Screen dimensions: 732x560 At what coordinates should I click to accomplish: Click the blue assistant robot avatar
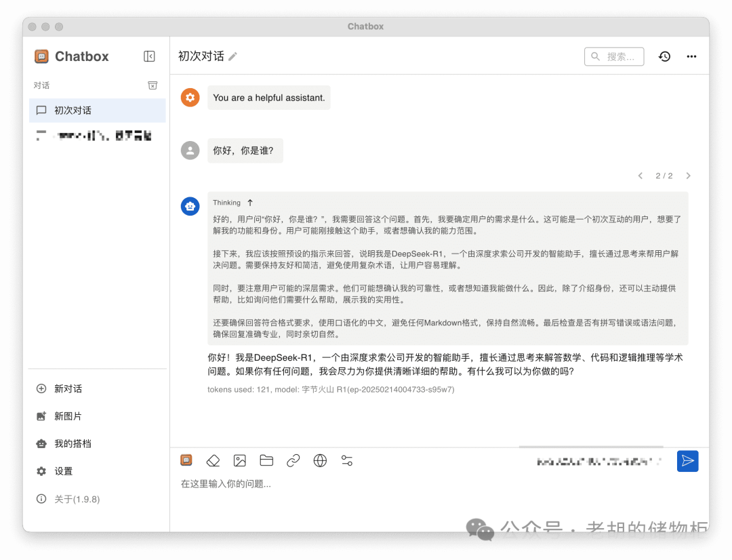190,206
